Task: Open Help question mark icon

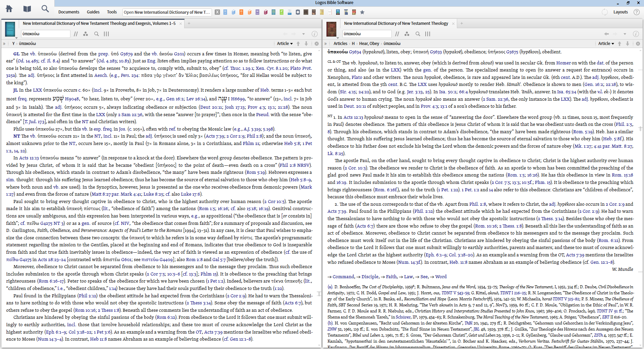Action: point(636,12)
